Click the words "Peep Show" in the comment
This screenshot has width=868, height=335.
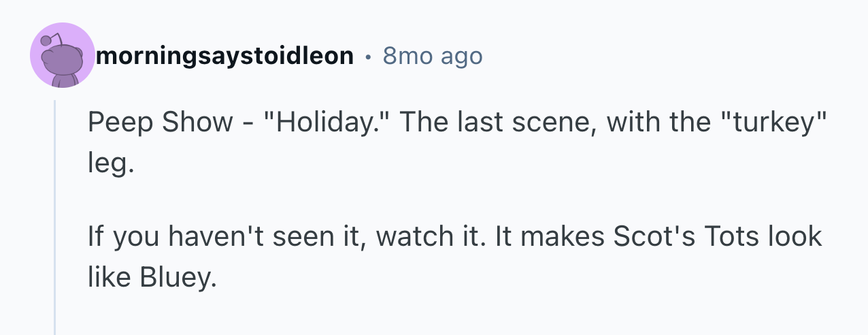point(160,123)
